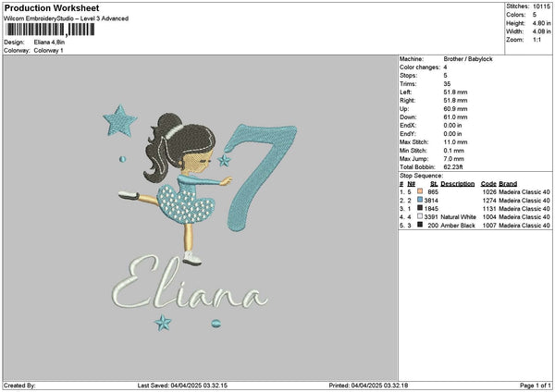Image resolution: width=555 pixels, height=392 pixels.
Task: Click the stitch count 3391 in the stop sequence
Action: coord(431,217)
